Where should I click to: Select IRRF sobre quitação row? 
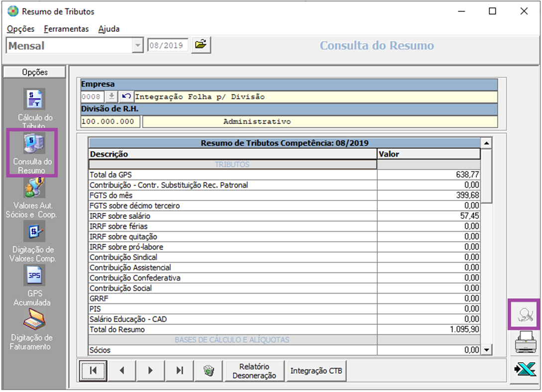pos(285,237)
